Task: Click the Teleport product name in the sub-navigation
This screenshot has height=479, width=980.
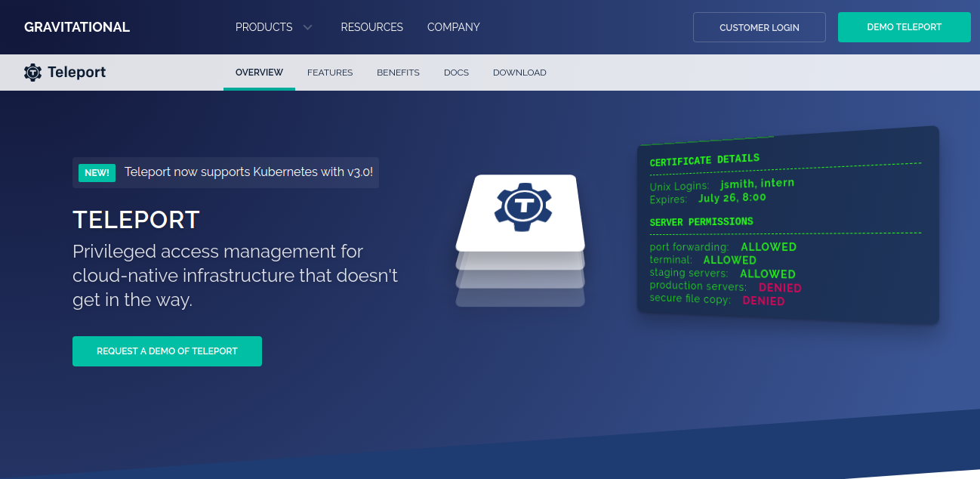Action: pos(76,73)
